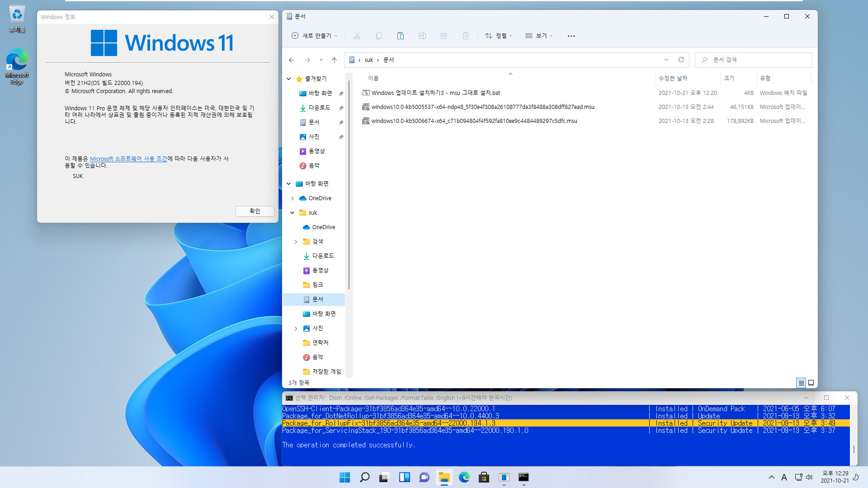Open the recent locations dropdown next to forward arrow

coord(321,60)
